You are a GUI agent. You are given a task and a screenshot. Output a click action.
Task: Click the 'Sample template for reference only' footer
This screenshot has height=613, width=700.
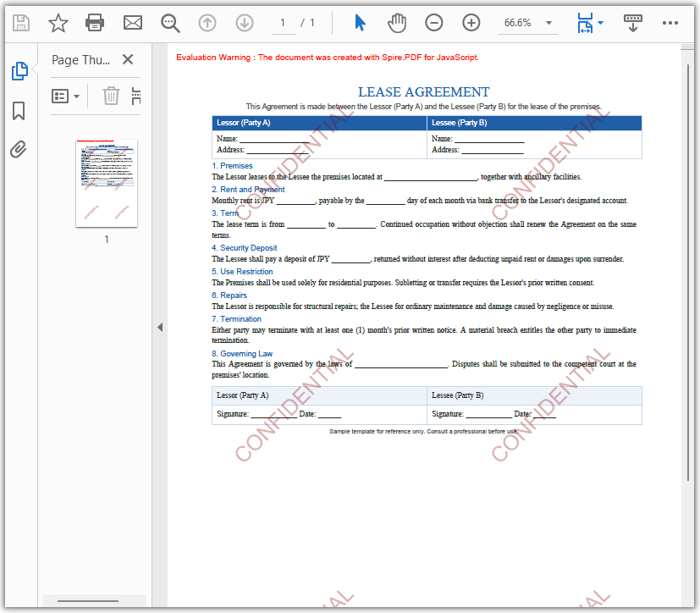[424, 431]
